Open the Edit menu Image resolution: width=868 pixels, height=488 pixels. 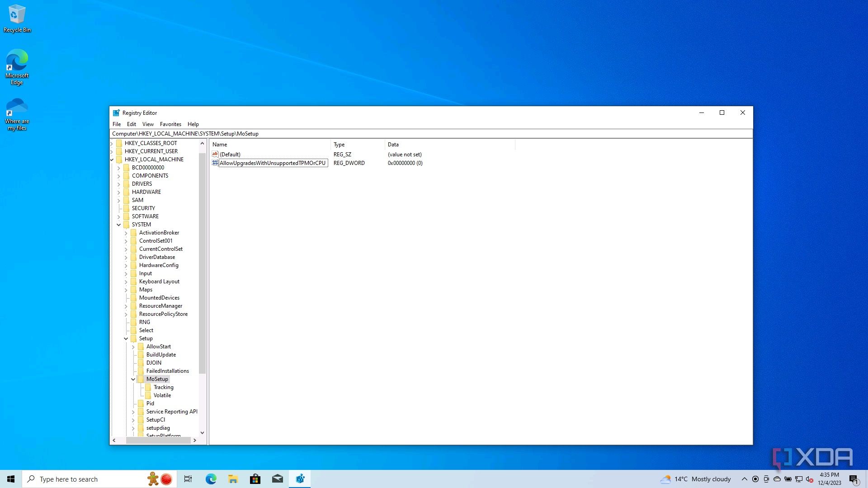coord(132,124)
